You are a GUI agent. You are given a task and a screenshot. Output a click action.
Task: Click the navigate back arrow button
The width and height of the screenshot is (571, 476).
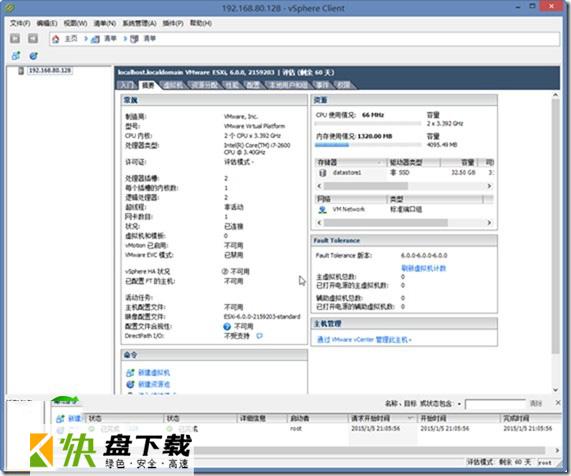point(15,38)
